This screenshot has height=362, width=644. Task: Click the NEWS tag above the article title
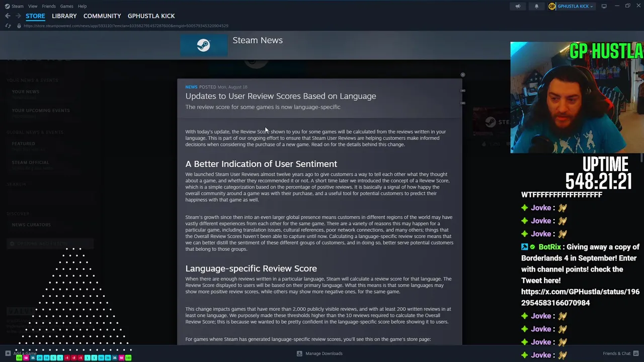coord(191,87)
